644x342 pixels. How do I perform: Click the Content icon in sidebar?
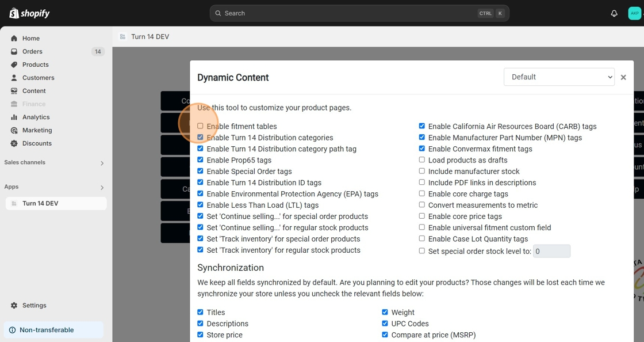14,91
